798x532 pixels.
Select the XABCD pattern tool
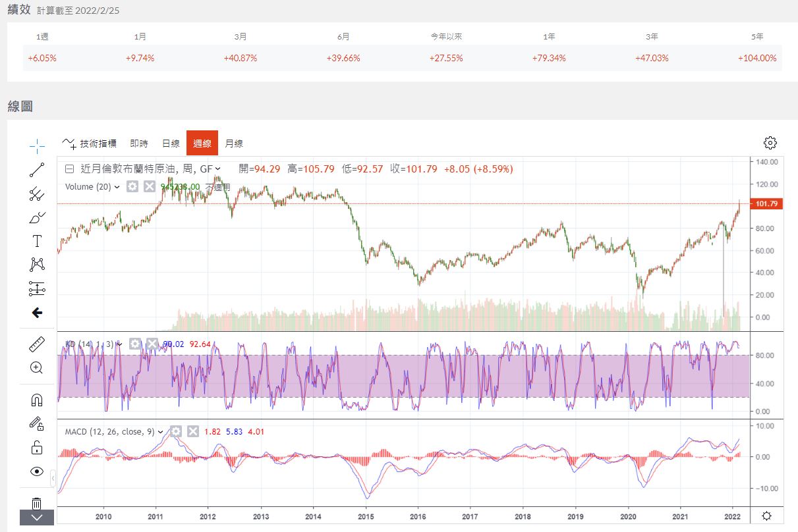[37, 265]
